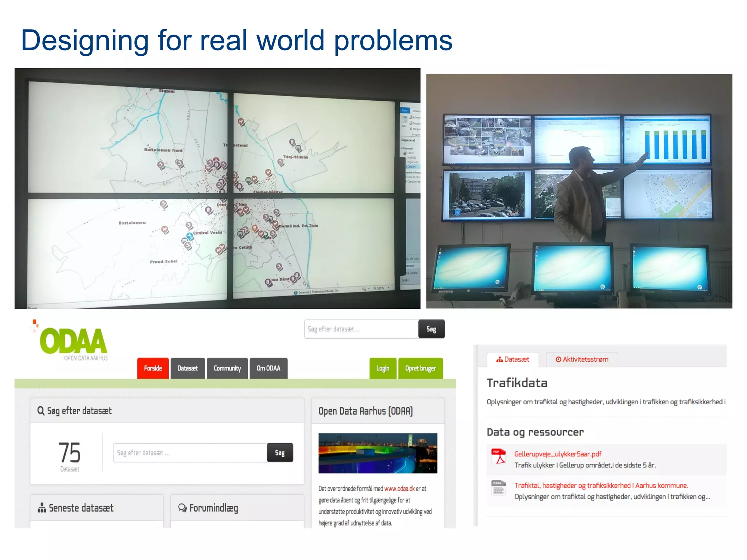This screenshot has width=747, height=560.
Task: Click 'Trafik ulykker i Gellerup området' description
Action: pos(585,465)
